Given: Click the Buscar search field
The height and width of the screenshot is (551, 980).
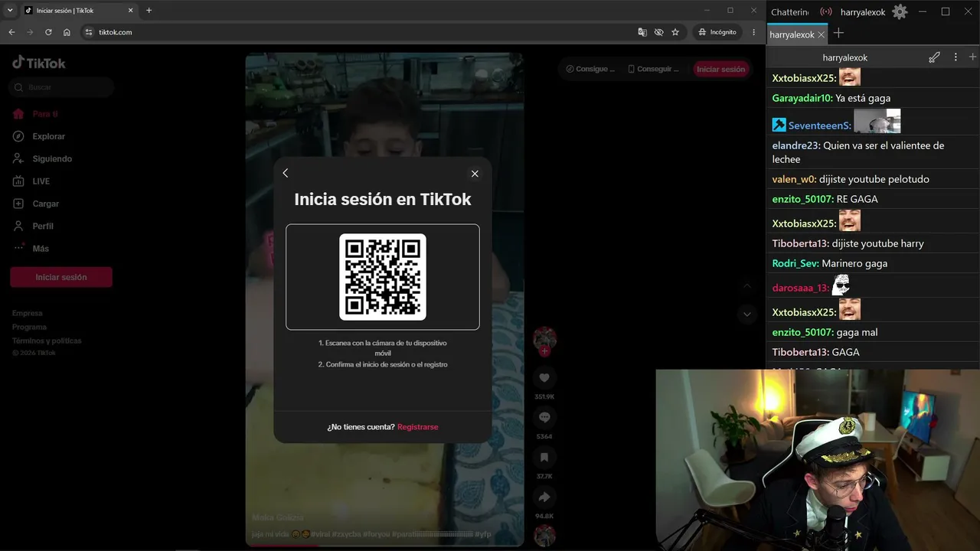Looking at the screenshot, I should (62, 87).
